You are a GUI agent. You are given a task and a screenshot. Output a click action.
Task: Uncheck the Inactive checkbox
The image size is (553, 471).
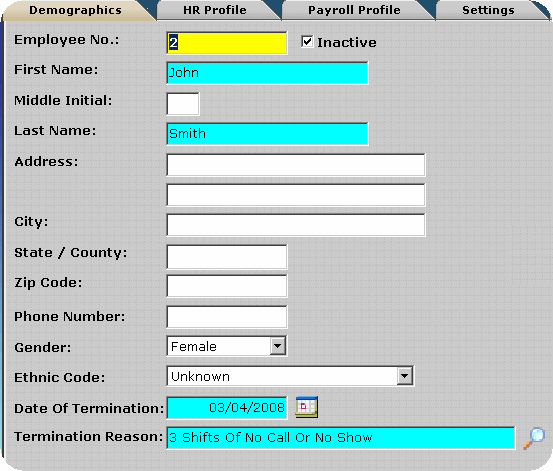[x=307, y=42]
